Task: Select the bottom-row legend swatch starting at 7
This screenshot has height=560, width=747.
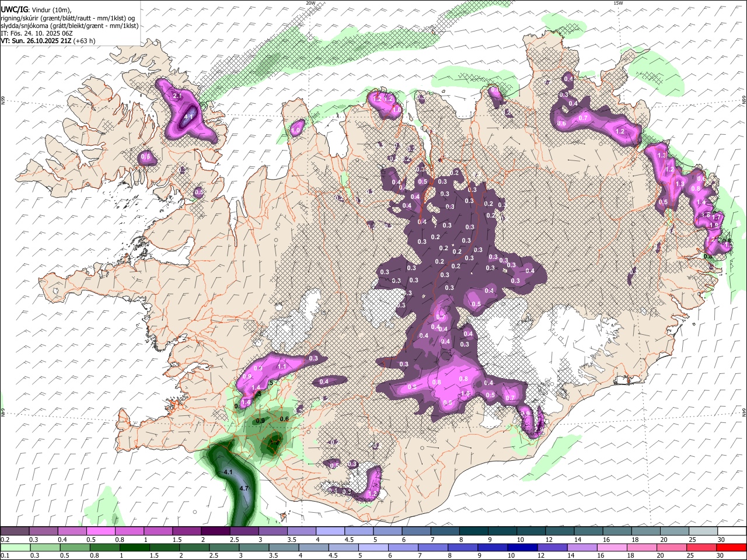Action: 433,547
